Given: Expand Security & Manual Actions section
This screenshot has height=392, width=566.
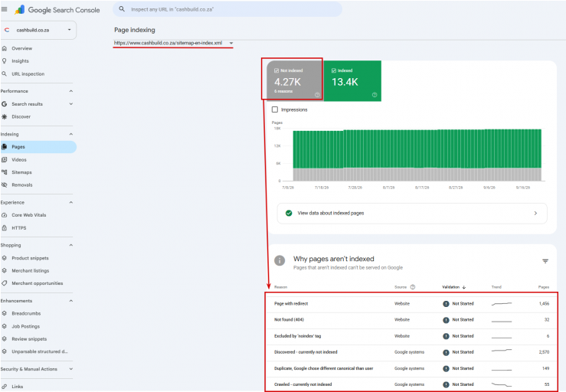Looking at the screenshot, I should tap(37, 369).
